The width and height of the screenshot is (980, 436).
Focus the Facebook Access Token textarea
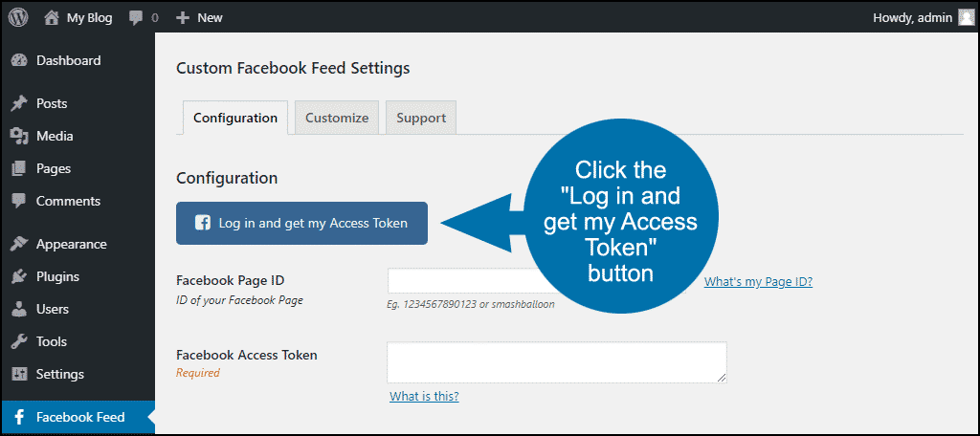tap(557, 362)
